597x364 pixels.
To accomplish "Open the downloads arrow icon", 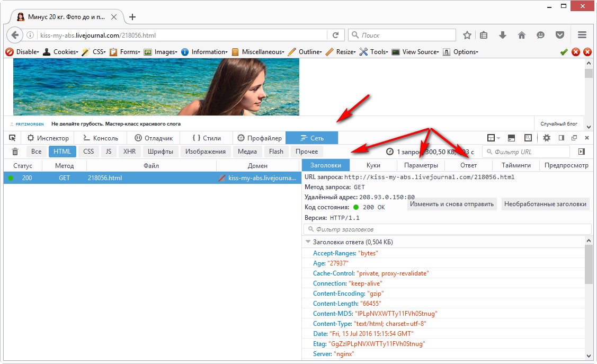I will (503, 35).
